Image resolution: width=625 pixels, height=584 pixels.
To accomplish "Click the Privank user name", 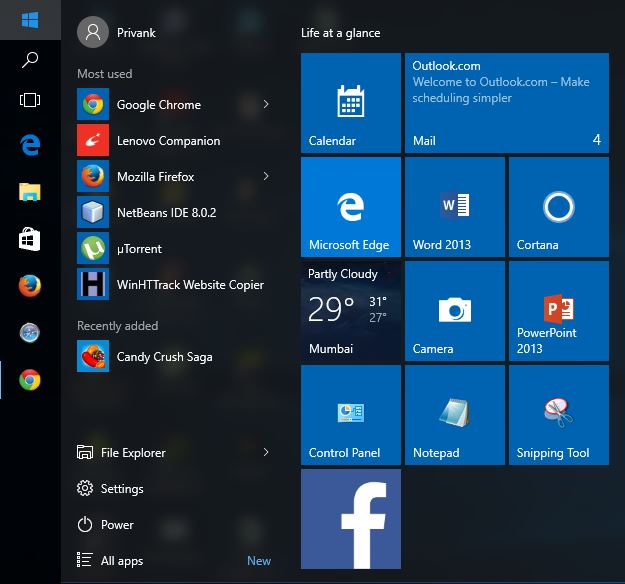I will point(136,33).
